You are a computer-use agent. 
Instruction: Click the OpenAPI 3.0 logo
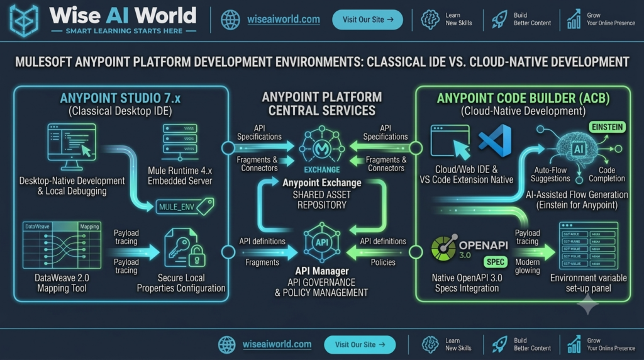[x=469, y=248]
